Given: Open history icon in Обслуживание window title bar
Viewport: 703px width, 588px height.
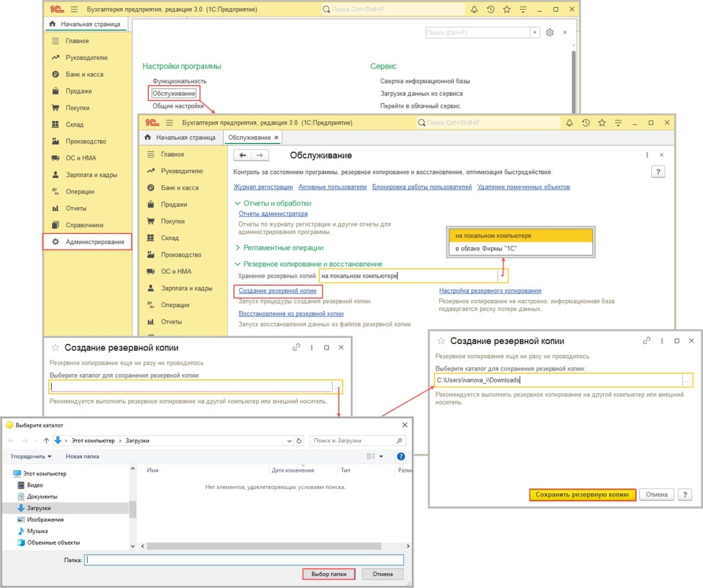Looking at the screenshot, I should pyautogui.click(x=585, y=123).
